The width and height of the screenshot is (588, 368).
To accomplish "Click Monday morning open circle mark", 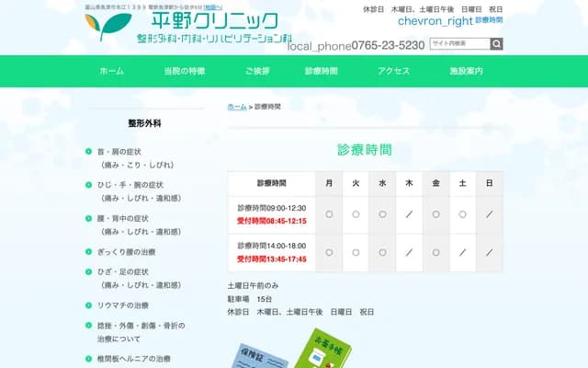I will click(329, 214).
